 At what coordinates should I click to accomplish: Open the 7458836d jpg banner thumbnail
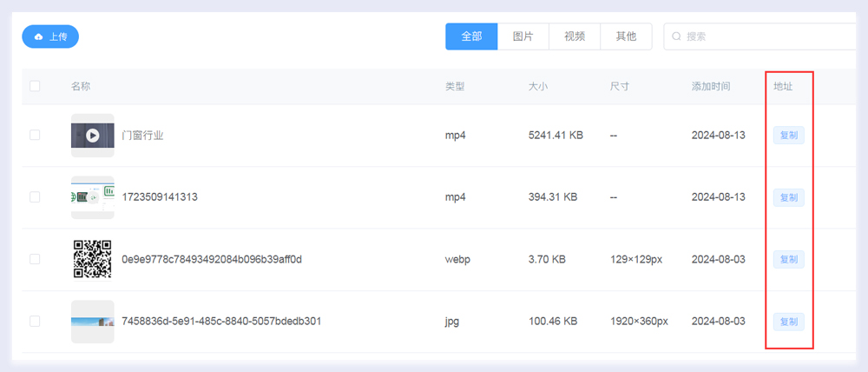[x=93, y=322]
